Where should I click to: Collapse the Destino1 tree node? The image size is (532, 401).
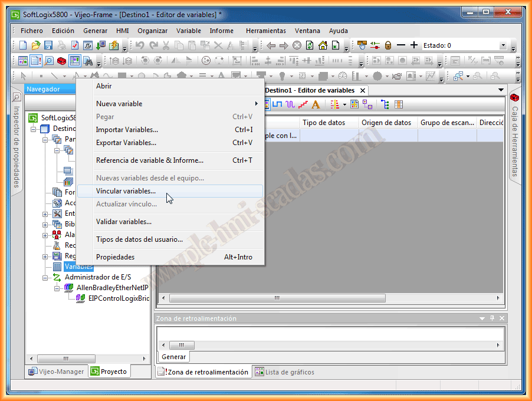pyautogui.click(x=34, y=129)
